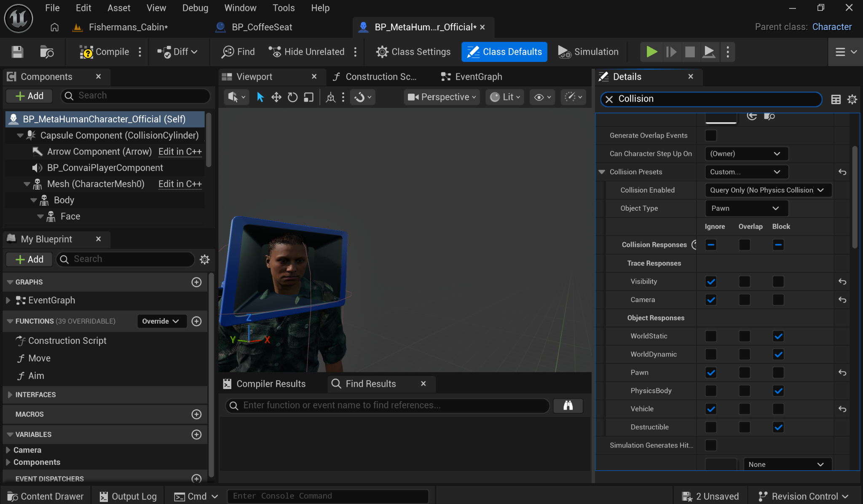The image size is (863, 504).
Task: Open the Asset menu
Action: 119,8
